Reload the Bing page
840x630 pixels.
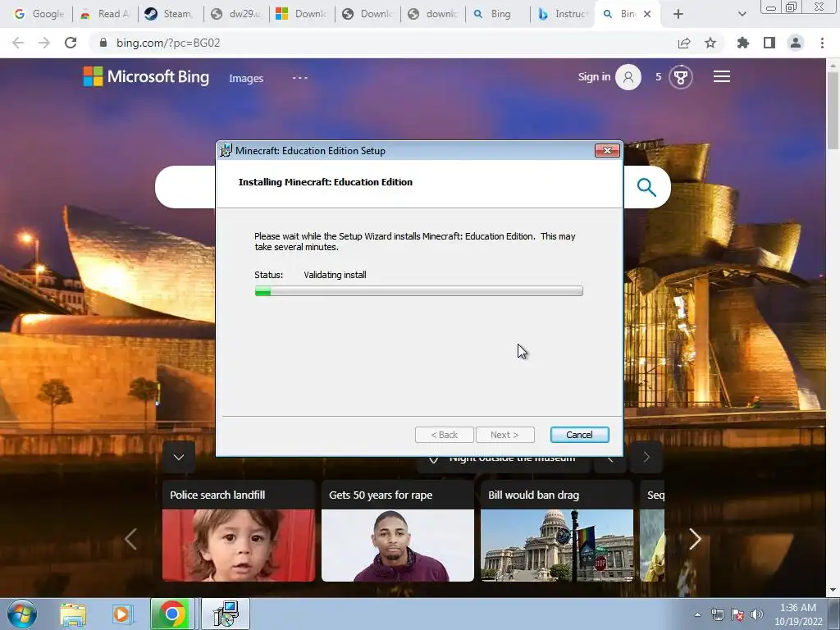tap(71, 43)
